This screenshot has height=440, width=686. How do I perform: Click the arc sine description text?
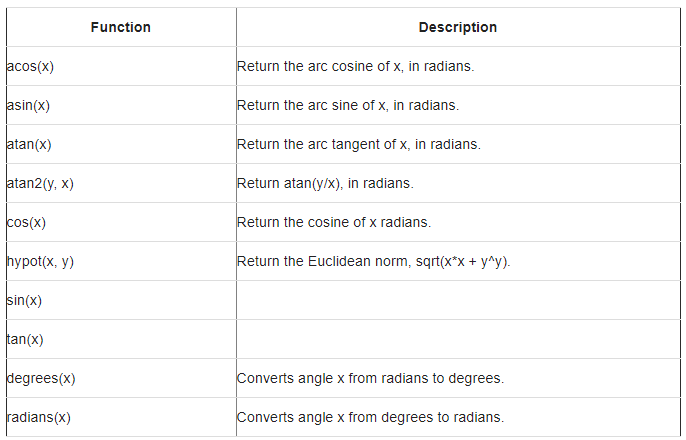coord(348,106)
